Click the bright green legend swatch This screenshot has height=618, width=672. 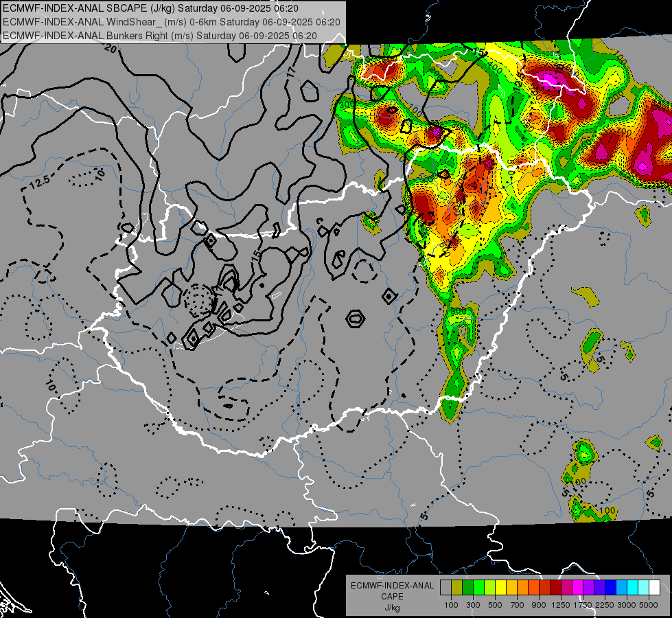(478, 588)
